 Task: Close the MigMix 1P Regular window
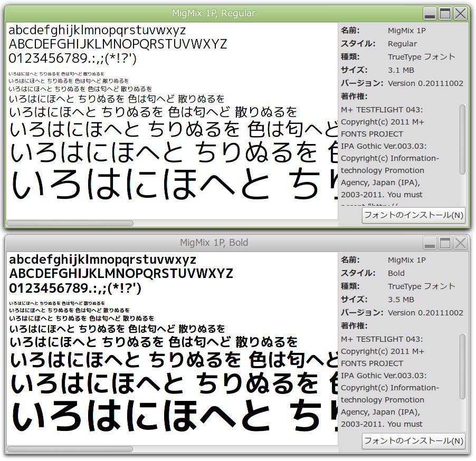pyautogui.click(x=461, y=14)
